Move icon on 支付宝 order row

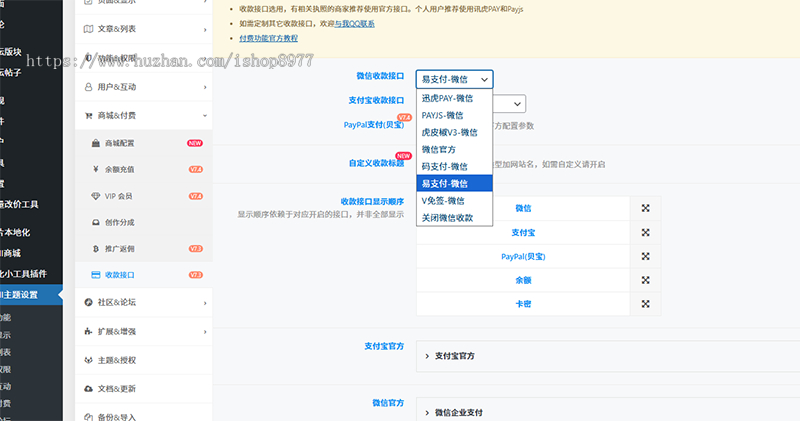click(645, 232)
